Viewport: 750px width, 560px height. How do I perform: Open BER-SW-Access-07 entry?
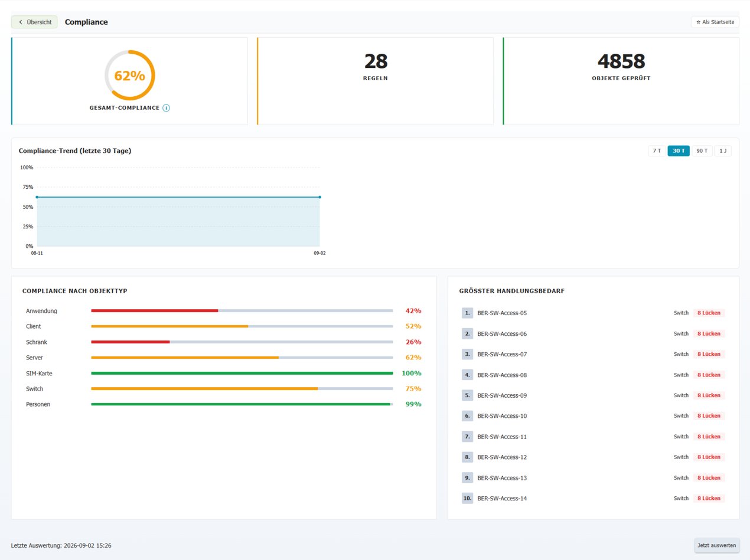pyautogui.click(x=593, y=354)
